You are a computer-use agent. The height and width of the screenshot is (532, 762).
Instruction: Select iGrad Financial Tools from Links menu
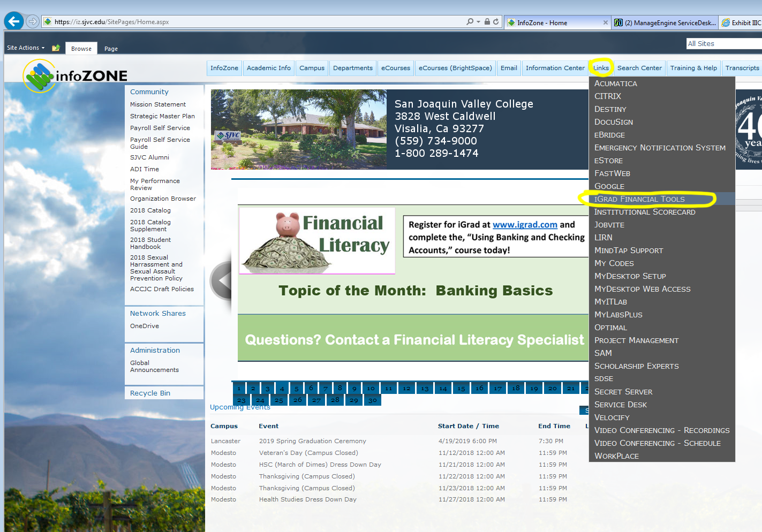639,199
